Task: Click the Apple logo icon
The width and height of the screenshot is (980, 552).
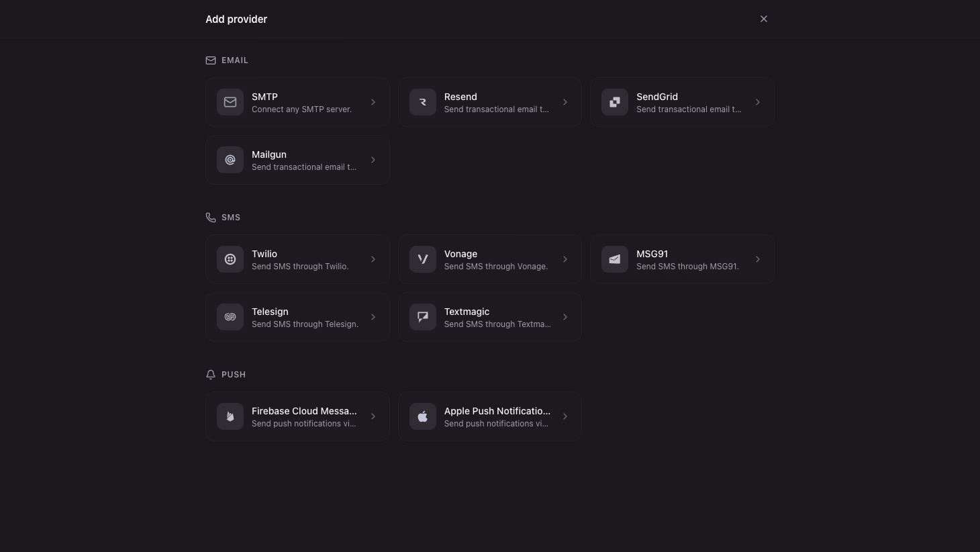Action: tap(423, 416)
